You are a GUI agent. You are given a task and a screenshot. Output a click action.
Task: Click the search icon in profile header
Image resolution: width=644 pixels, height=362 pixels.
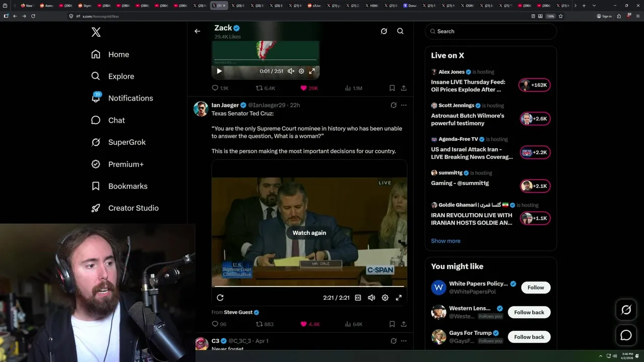point(400,31)
